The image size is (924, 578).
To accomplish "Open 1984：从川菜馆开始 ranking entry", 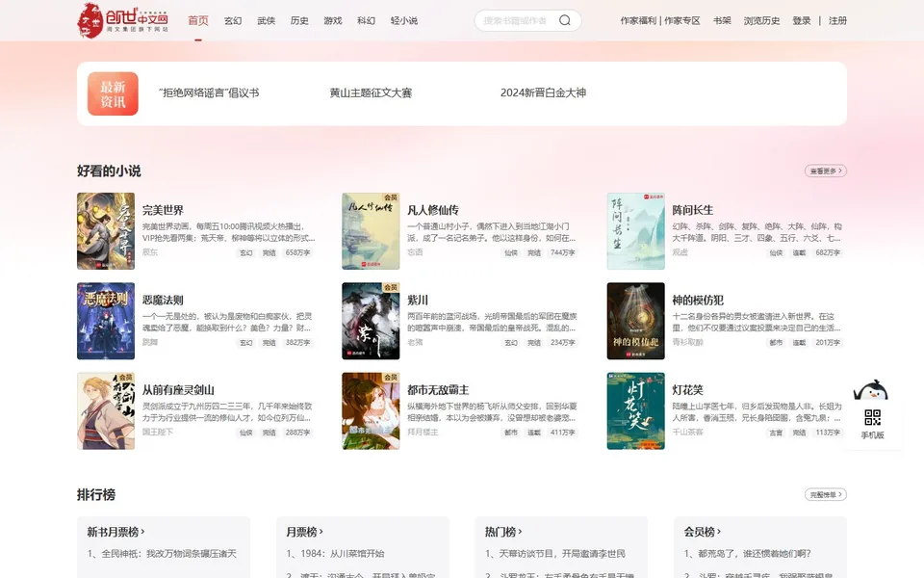I will (335, 554).
